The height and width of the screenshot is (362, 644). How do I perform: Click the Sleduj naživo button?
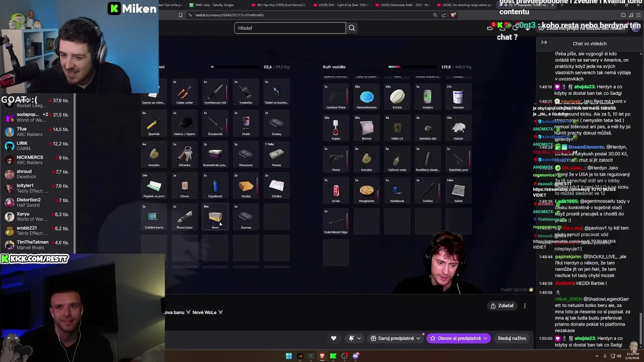(512, 338)
